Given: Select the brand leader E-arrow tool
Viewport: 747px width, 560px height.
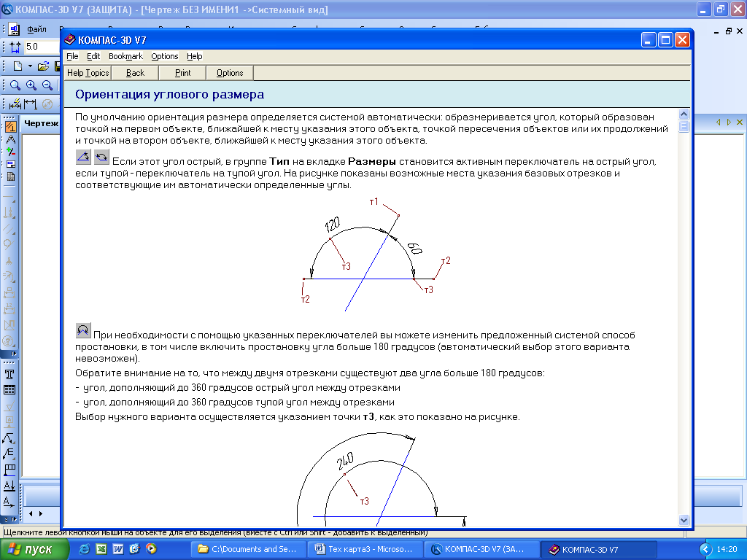Looking at the screenshot, I should (9, 454).
